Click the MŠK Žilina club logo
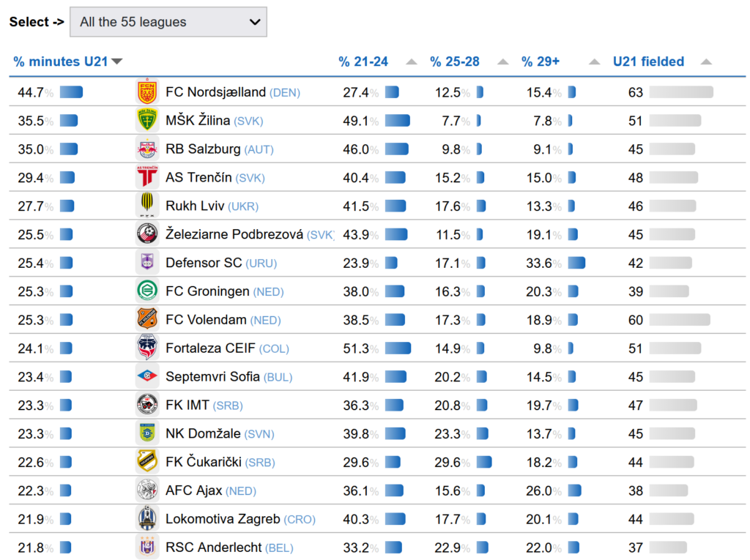 point(147,121)
